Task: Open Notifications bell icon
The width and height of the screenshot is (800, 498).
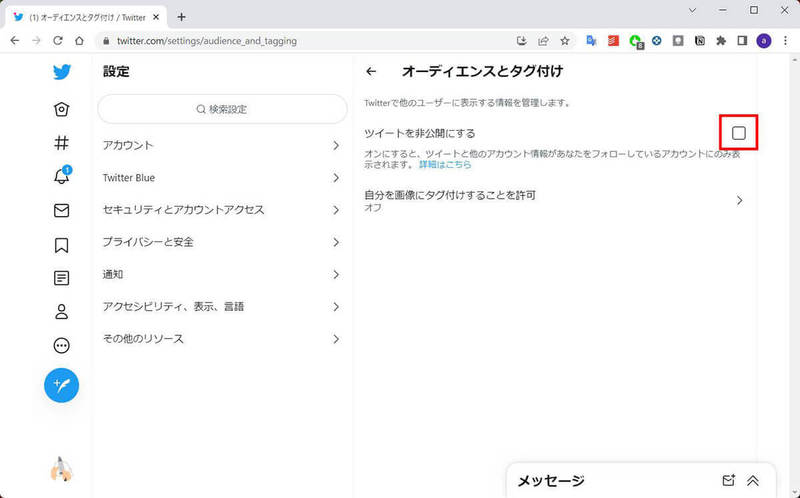Action: tap(62, 176)
